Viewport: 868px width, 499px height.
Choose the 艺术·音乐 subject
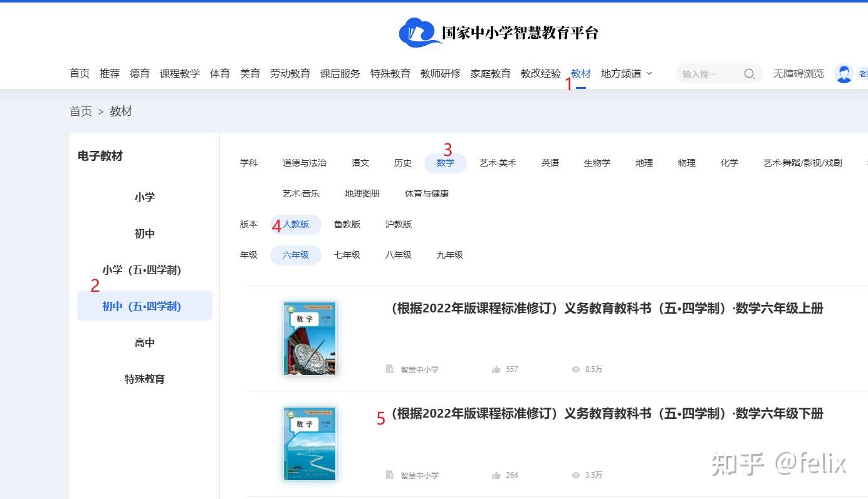[301, 193]
